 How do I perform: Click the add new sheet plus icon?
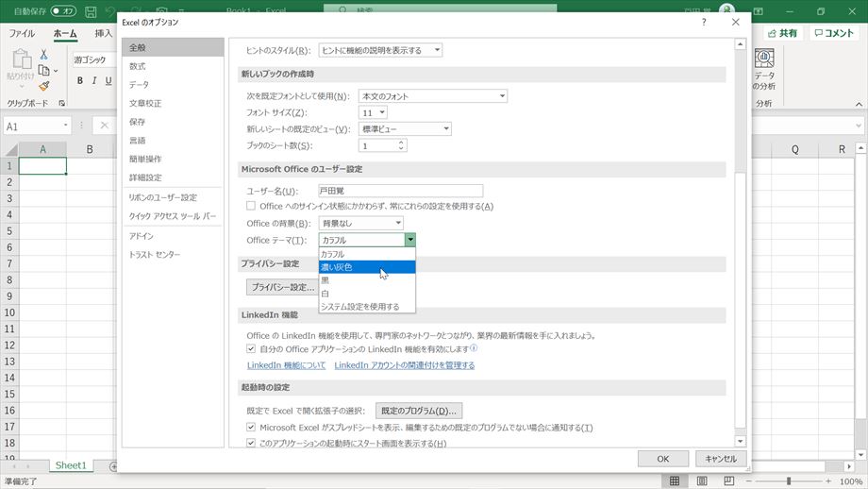[113, 466]
